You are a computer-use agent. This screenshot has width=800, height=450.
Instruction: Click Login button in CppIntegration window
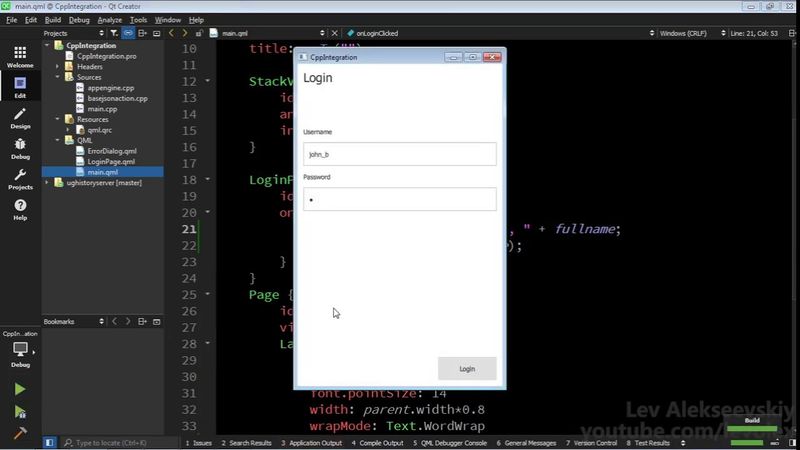coord(467,368)
